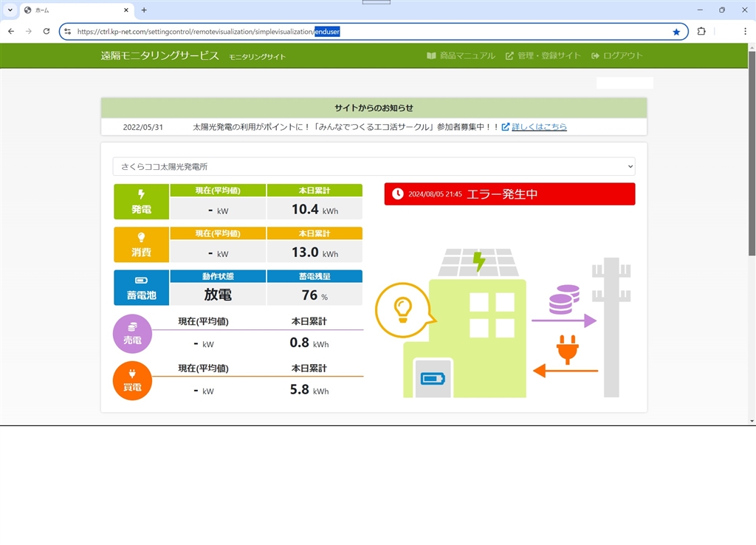Viewport: 756px width, 545px height.
Task: Click battery icon on house illustration
Action: tap(433, 379)
